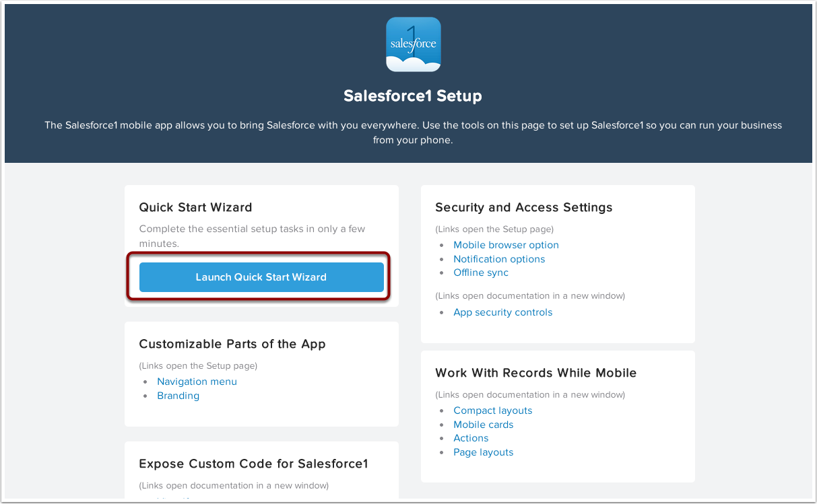Click Expose Custom Code for Salesforce1 heading
Image resolution: width=817 pixels, height=504 pixels.
[x=253, y=464]
